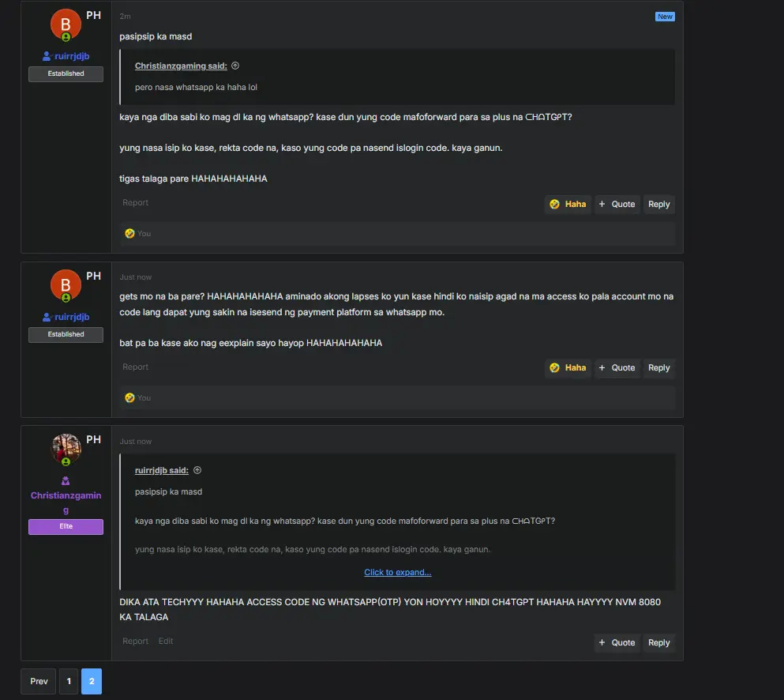This screenshot has width=784, height=700.
Task: Click the Elite badge
Action: click(x=66, y=526)
